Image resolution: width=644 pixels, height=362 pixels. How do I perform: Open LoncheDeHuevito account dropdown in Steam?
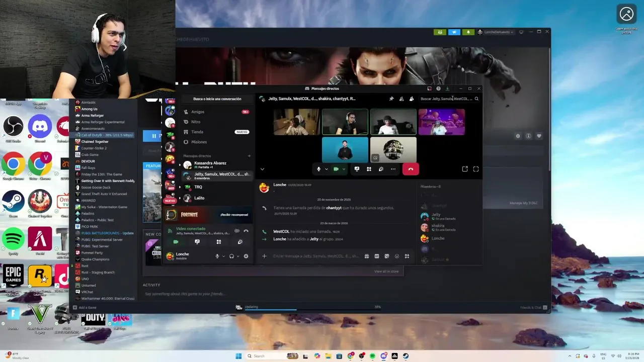pyautogui.click(x=496, y=32)
